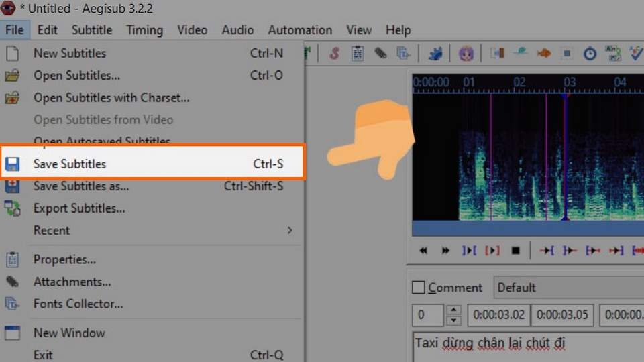
Task: Play first 500 ms of selection
Action: click(x=592, y=250)
